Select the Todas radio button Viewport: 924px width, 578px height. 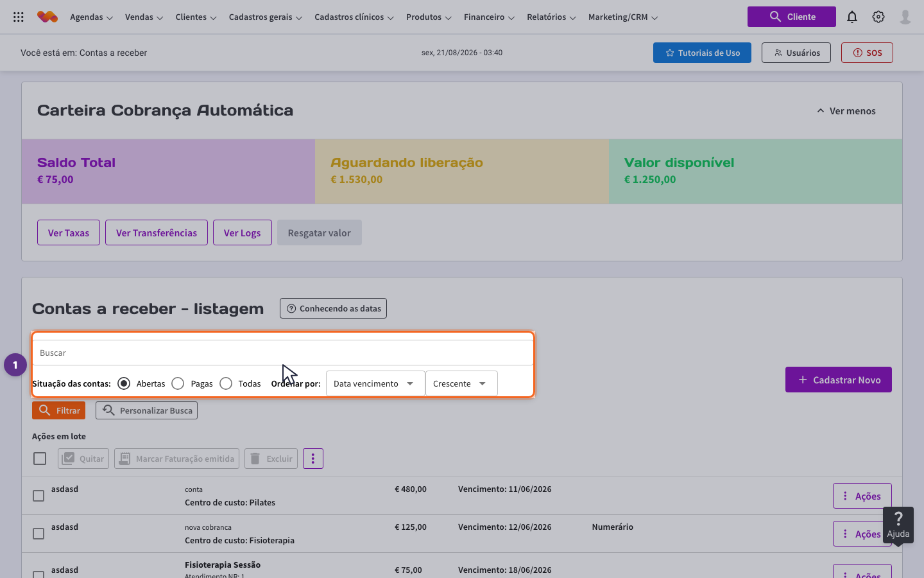226,383
